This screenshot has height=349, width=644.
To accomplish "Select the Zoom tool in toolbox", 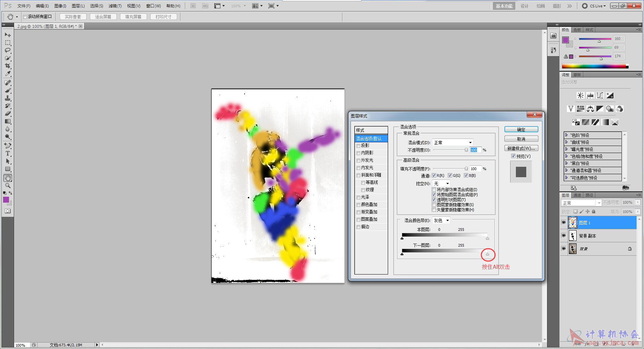I will (x=8, y=186).
